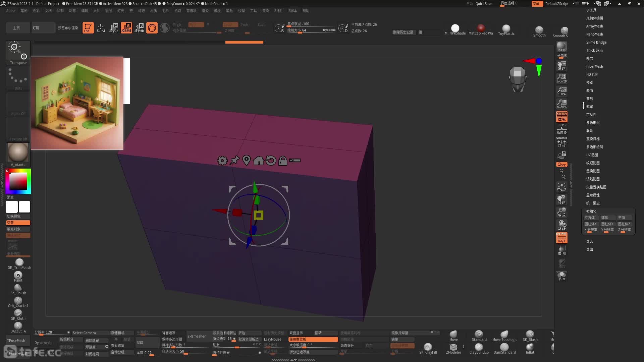
Task: Toggle the XYZ rotation mode button
Action: point(561,165)
